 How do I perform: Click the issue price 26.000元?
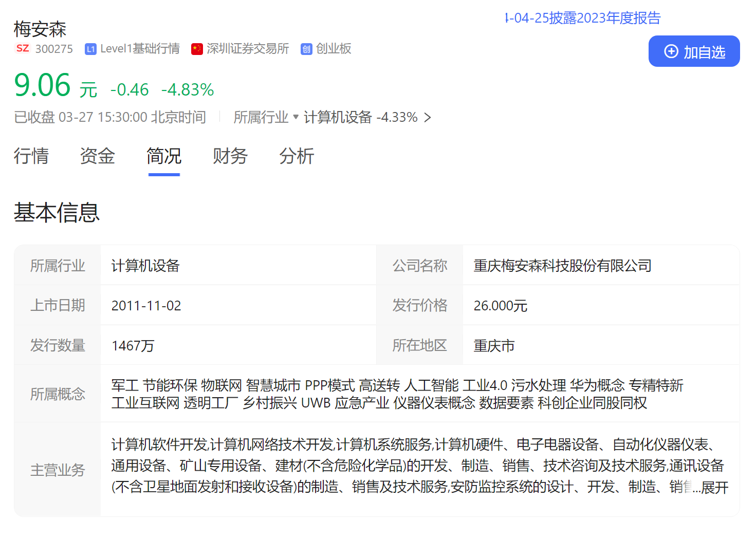coord(501,306)
